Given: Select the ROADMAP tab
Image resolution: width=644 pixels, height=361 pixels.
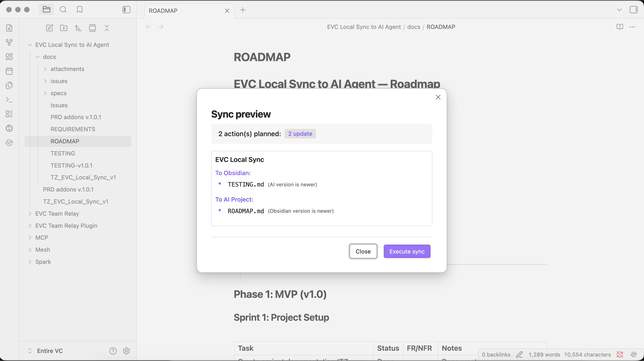Looking at the screenshot, I should coord(163,11).
